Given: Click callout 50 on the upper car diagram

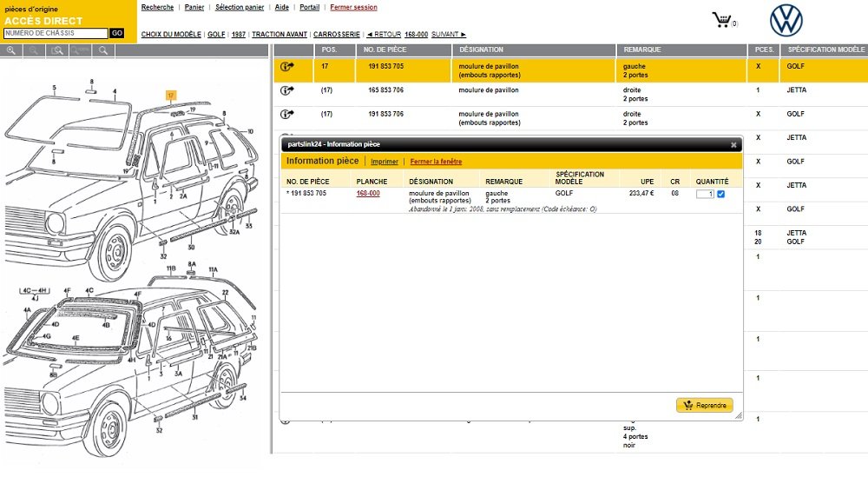Looking at the screenshot, I should coord(191,248).
